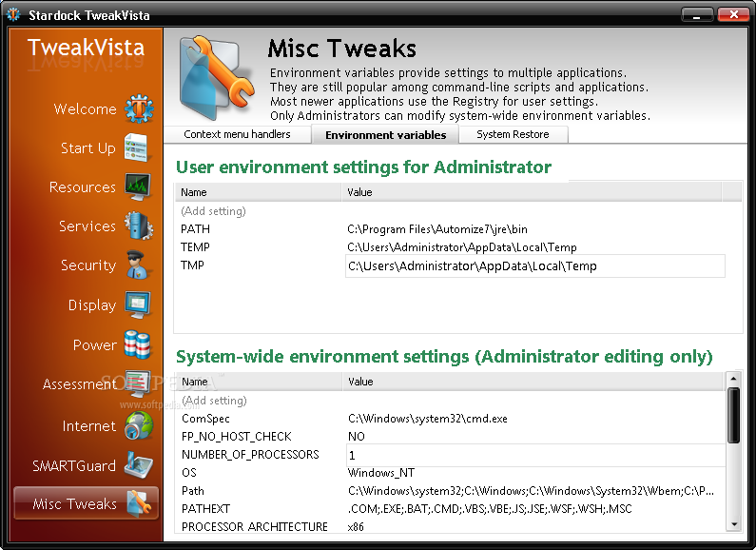Viewport: 756px width, 550px height.
Task: Open the Internet globe icon
Action: coord(139,425)
